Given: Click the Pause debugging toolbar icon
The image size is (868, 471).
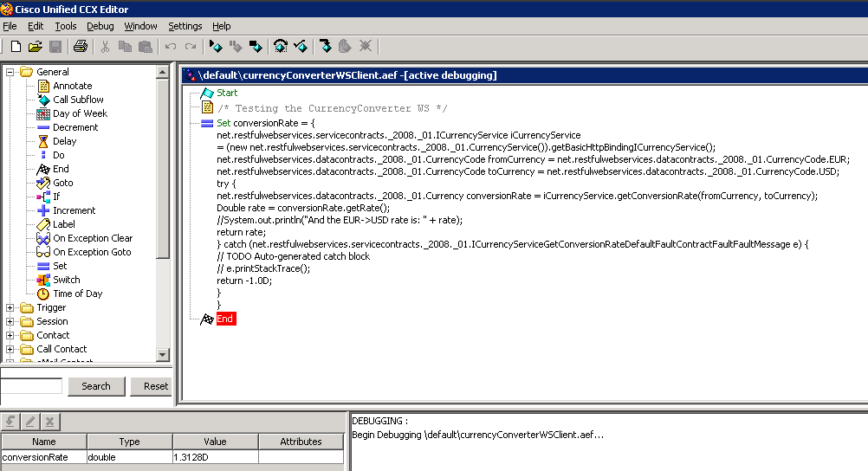Looking at the screenshot, I should (x=236, y=47).
